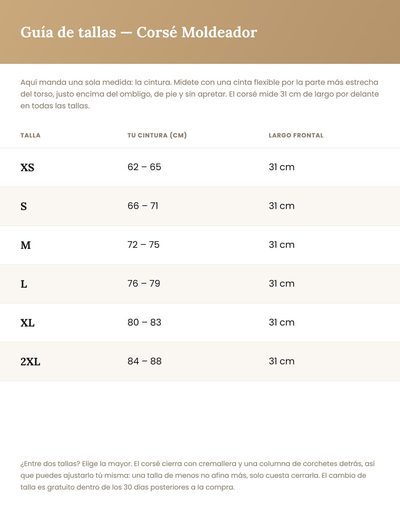Click the 2XL size label
Screen dimensions: 400x511
30,362
